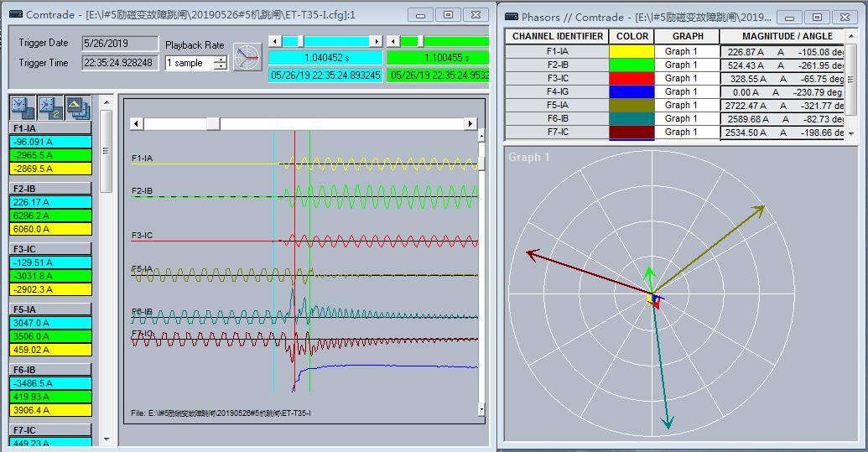The width and height of the screenshot is (868, 452).
Task: Click the 6286.2 A green value under F2-IB
Action: [x=50, y=216]
